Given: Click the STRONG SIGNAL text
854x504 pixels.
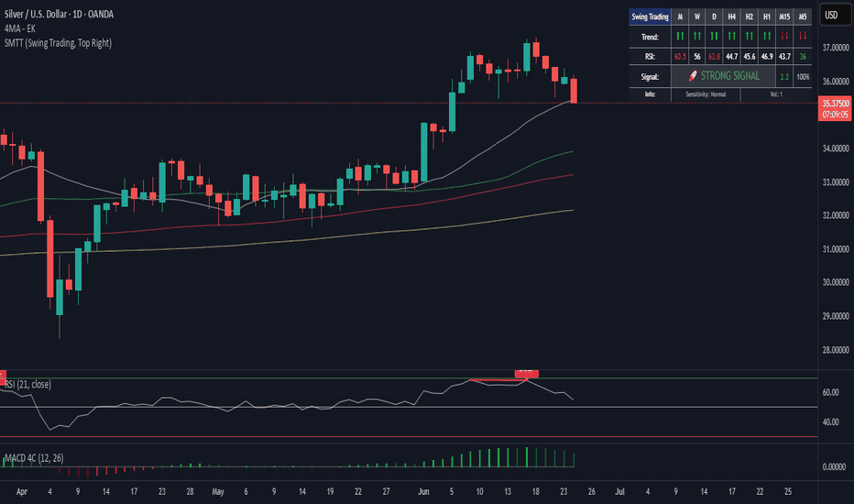Looking at the screenshot, I should 729,76.
